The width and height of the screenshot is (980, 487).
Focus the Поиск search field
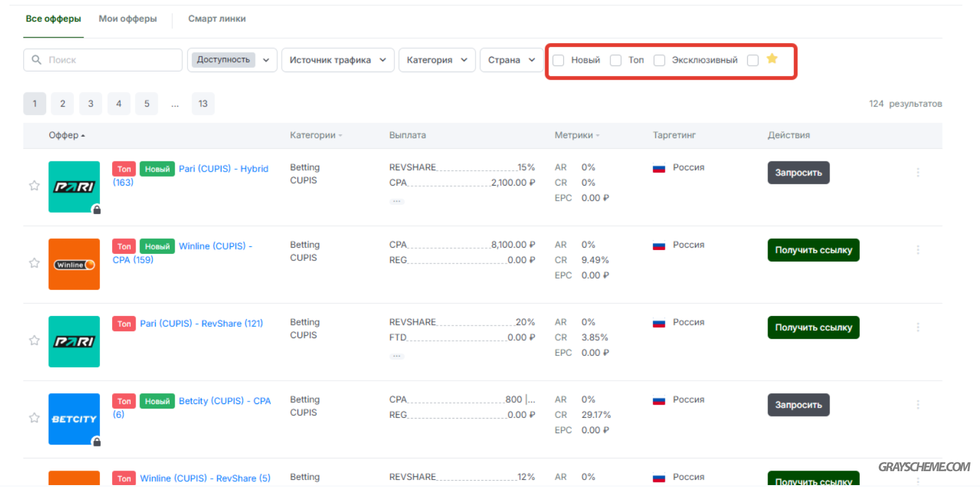click(103, 60)
